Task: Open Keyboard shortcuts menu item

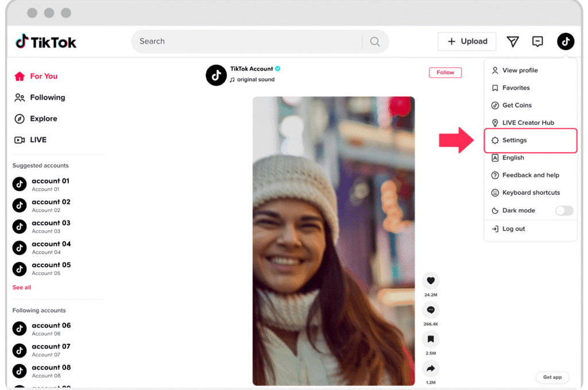Action: [x=530, y=193]
